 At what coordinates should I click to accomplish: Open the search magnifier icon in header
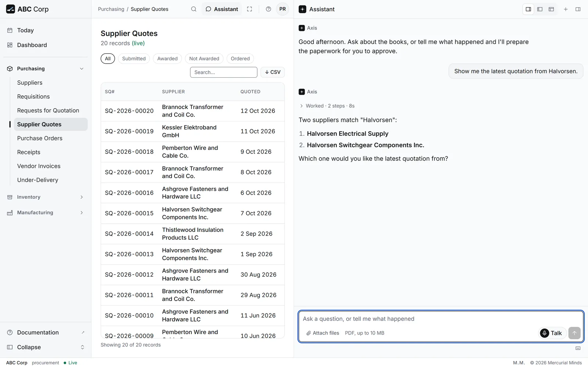(194, 9)
